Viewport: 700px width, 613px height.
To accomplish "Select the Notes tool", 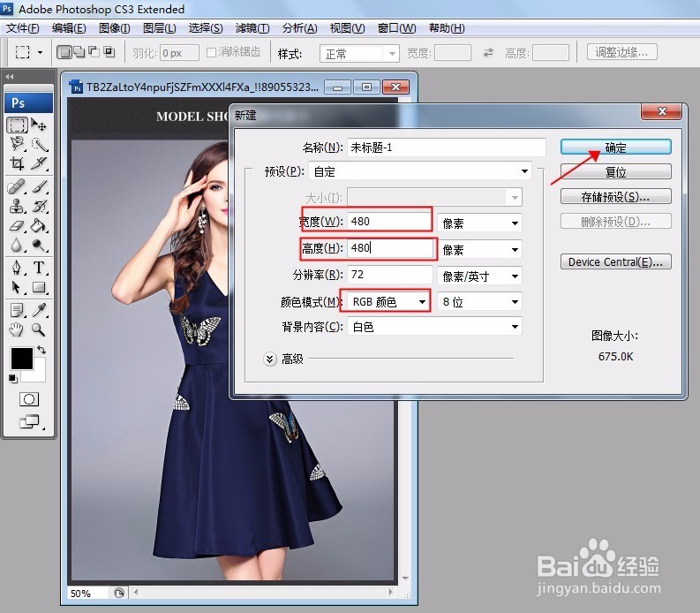I will pos(17,310).
